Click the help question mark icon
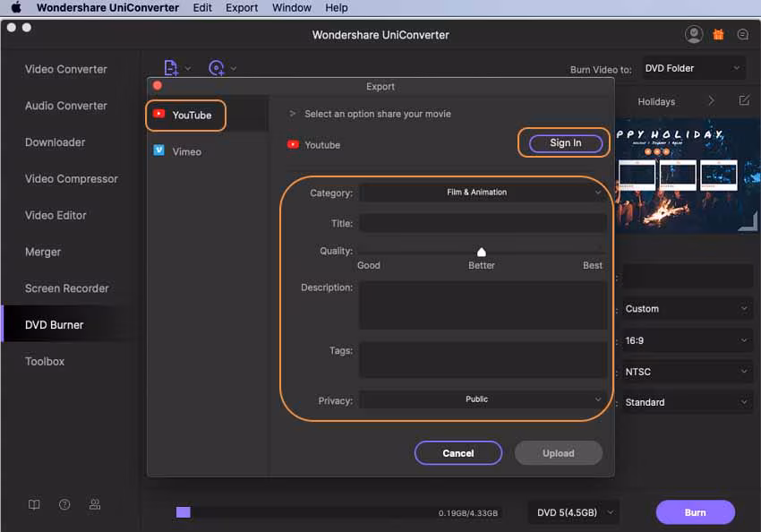761x532 pixels. point(64,505)
